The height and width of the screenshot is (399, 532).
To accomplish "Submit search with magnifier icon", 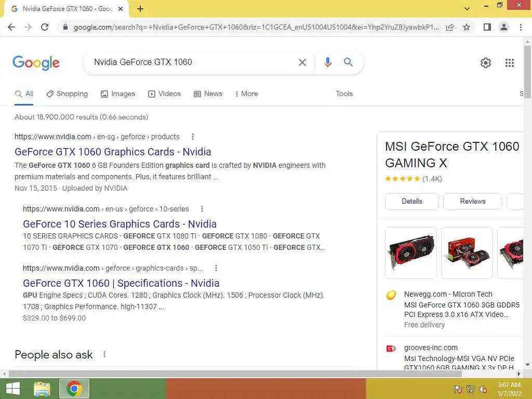I will click(x=348, y=62).
